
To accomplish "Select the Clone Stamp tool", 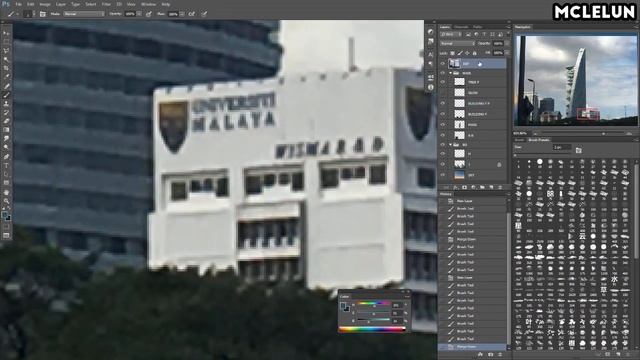I will pyautogui.click(x=6, y=104).
